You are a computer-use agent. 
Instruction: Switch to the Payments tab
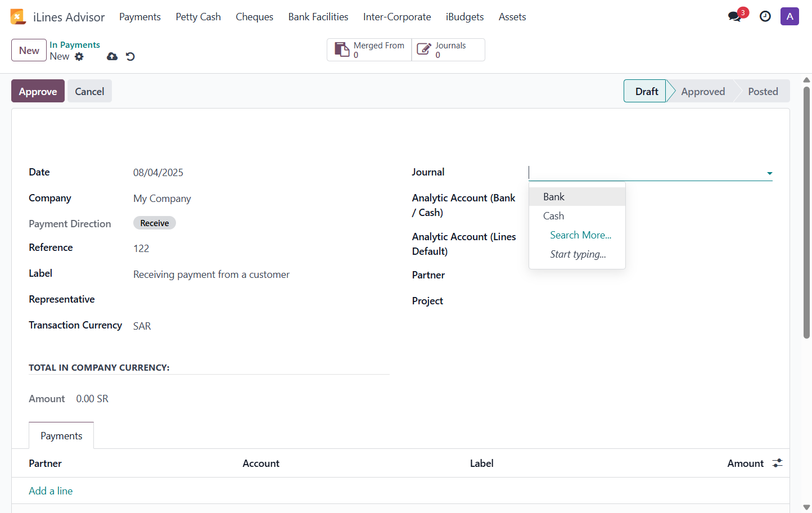61,435
